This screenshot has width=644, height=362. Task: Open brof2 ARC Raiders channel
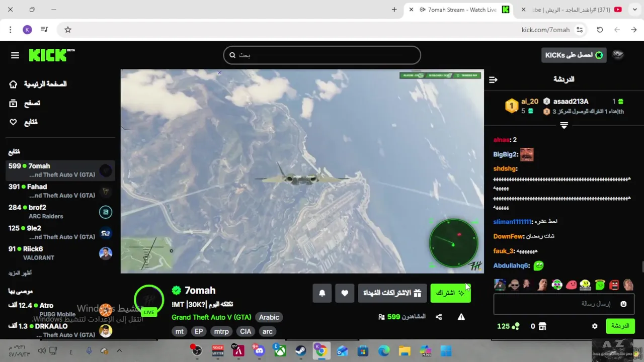point(60,212)
